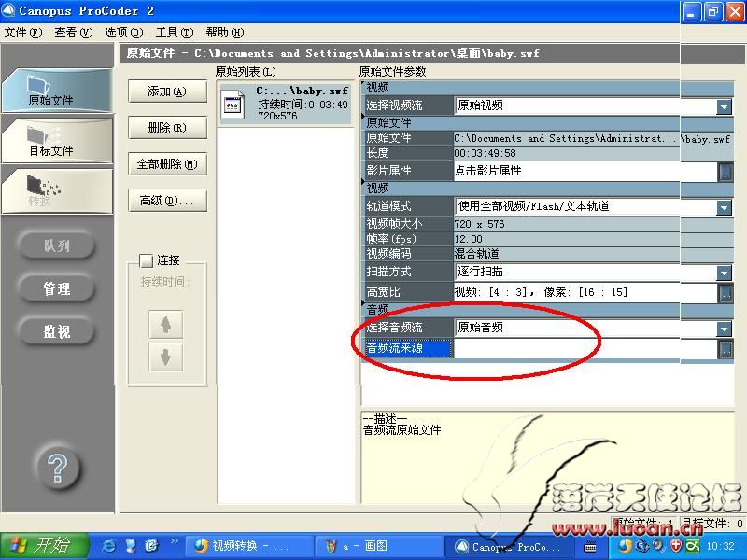Click the 删除(R) remove button

pos(167,128)
